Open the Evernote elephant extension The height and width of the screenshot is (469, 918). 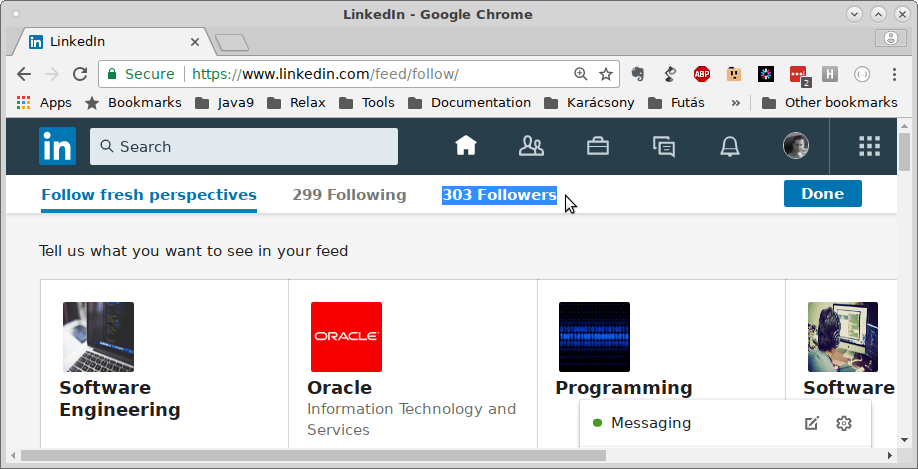coord(638,74)
